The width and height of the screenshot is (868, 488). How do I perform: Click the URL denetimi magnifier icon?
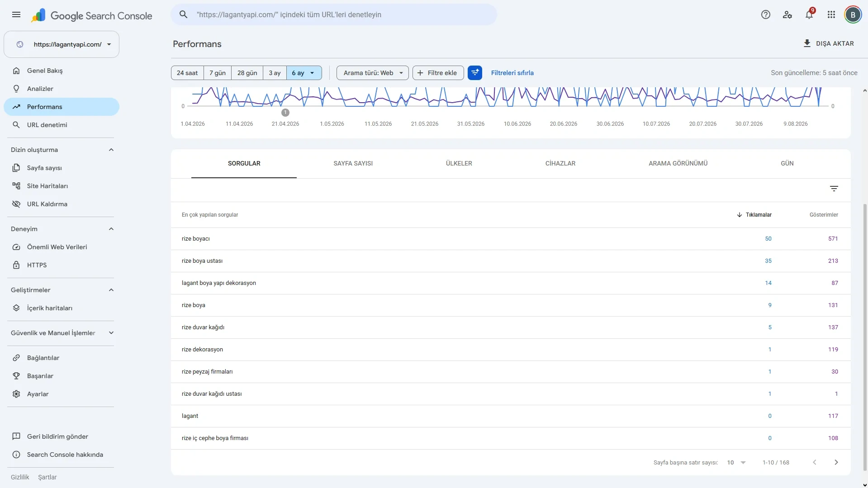(x=16, y=125)
